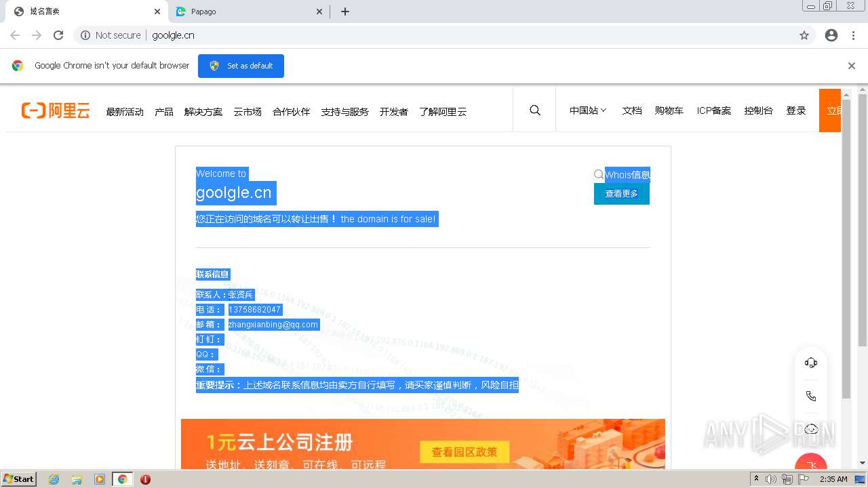Open 云市场 menu item
This screenshot has height=488, width=868.
point(248,112)
